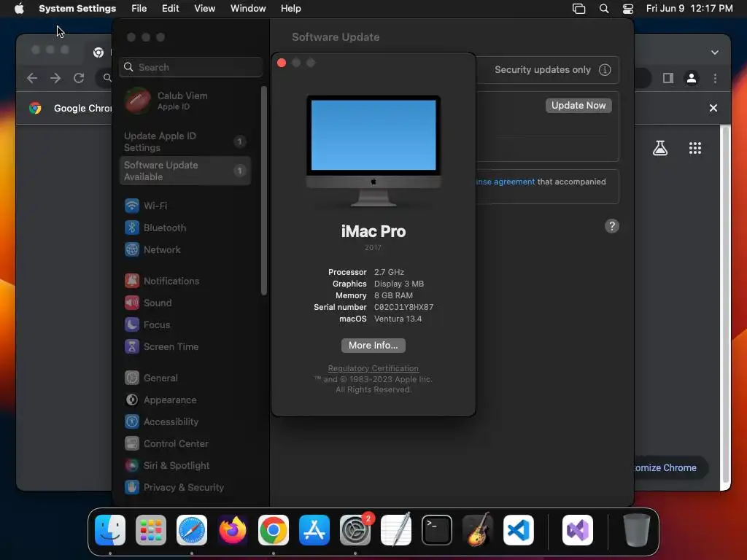Open Launchpad from the Dock
Viewport: 747px width, 560px height.
coord(151,530)
